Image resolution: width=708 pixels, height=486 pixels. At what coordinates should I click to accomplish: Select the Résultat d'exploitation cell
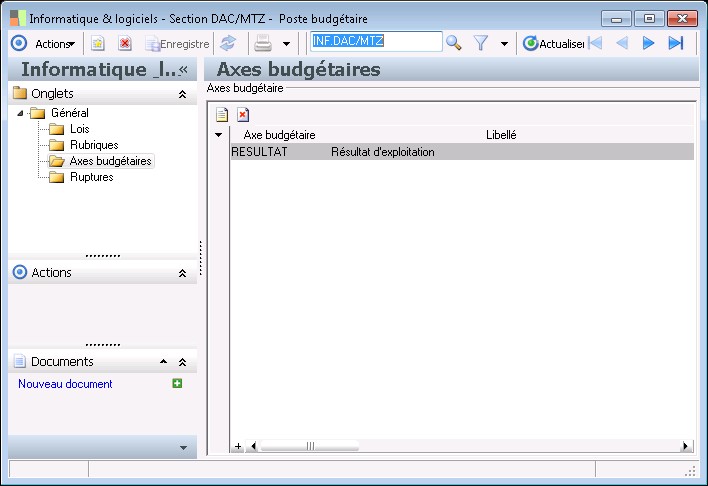coord(383,152)
